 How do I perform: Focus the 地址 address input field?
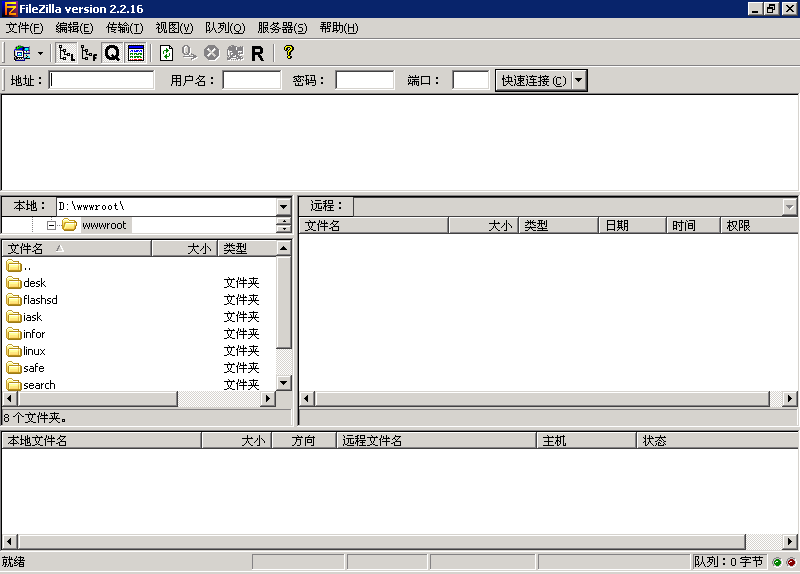[102, 81]
